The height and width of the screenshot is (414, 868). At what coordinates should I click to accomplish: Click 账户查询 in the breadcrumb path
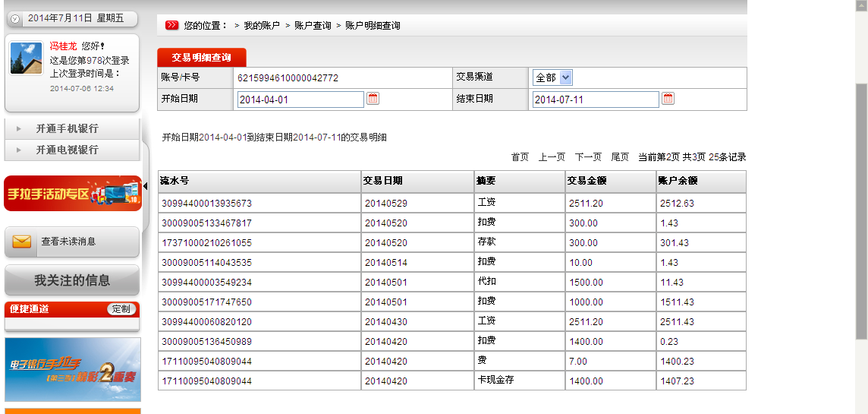coord(313,26)
